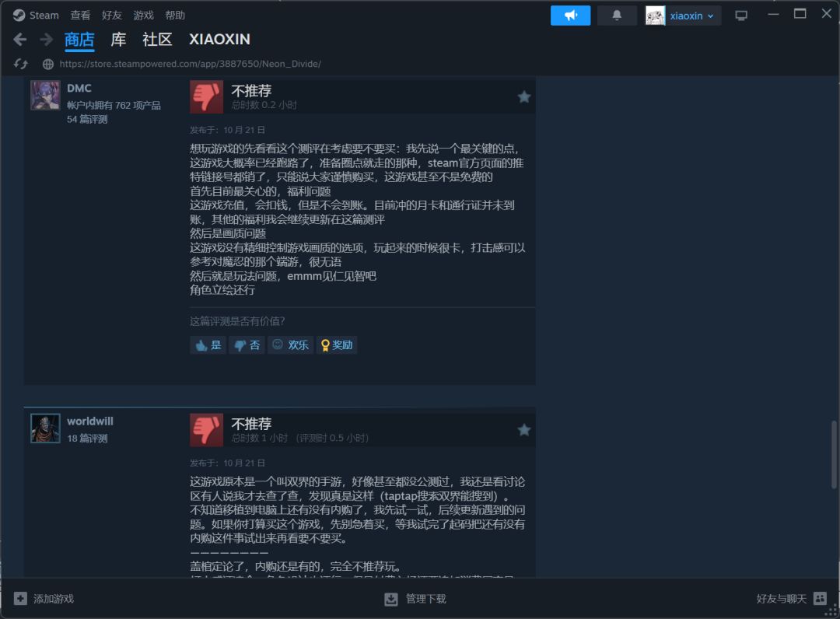The image size is (840, 619).
Task: Click the blue announcements megaphone button
Action: [571, 16]
